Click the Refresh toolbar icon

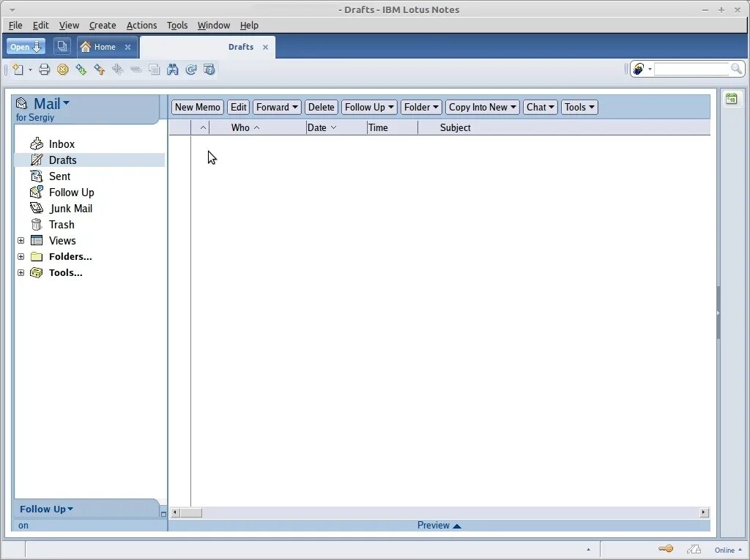click(191, 70)
